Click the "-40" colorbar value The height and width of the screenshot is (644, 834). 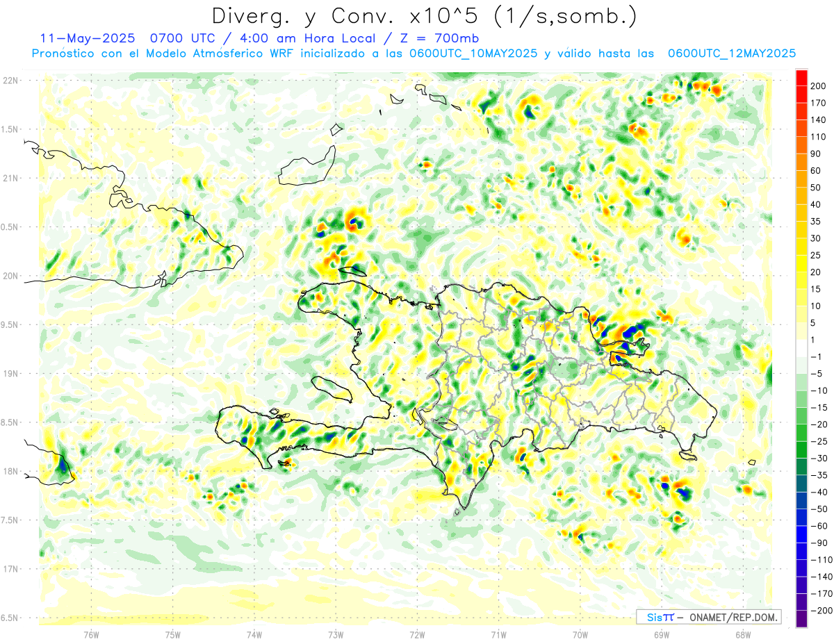819,493
